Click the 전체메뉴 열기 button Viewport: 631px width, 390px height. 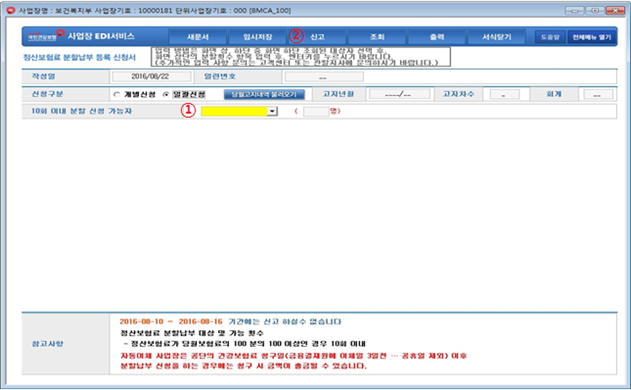pos(592,37)
